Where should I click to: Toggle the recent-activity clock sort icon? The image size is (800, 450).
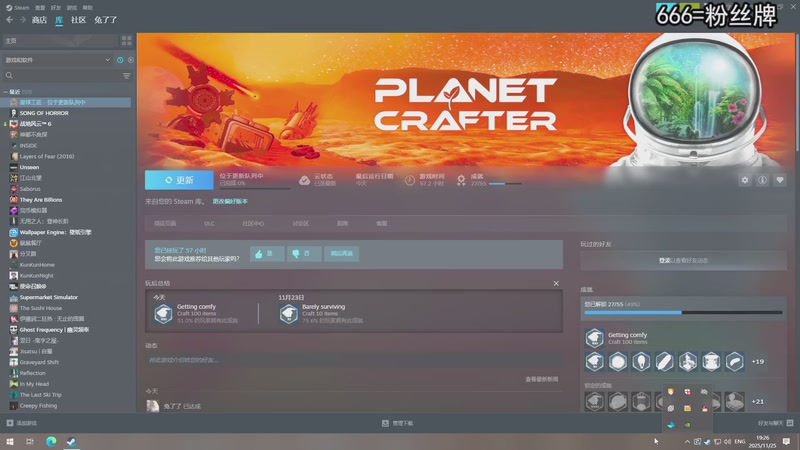tap(120, 60)
